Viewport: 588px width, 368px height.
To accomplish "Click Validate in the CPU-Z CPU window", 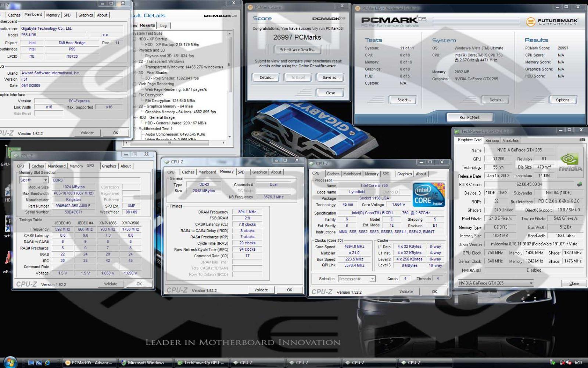I will (x=406, y=292).
